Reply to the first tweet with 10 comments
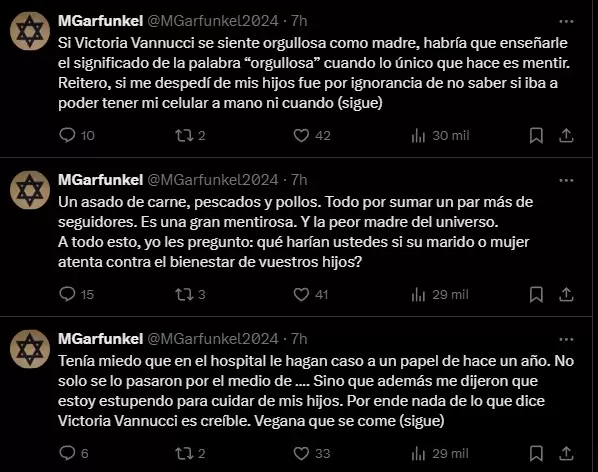 (77, 135)
